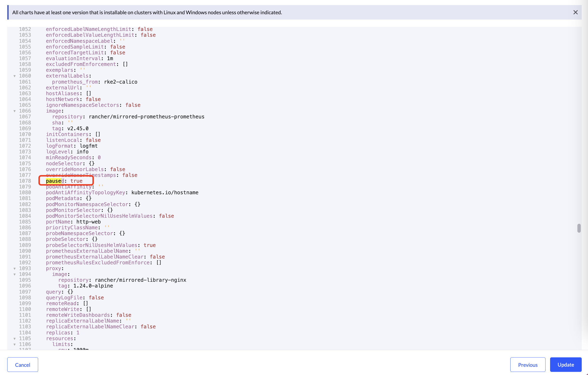Go back with the Previous button

coord(527,364)
